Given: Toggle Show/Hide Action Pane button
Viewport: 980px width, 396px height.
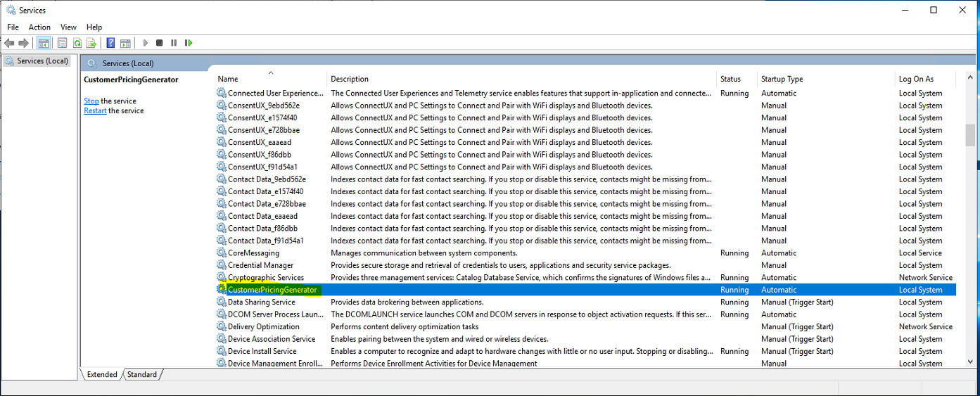Looking at the screenshot, I should pyautogui.click(x=125, y=43).
